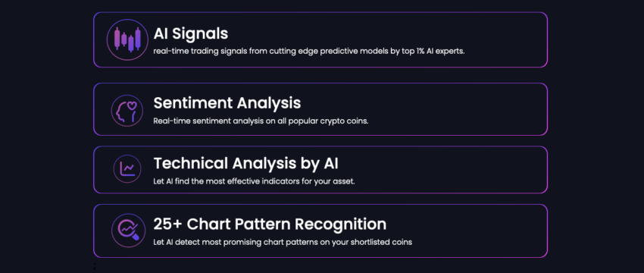Select the Technical Analysis by AI heading
This screenshot has height=273, width=644.
click(246, 164)
